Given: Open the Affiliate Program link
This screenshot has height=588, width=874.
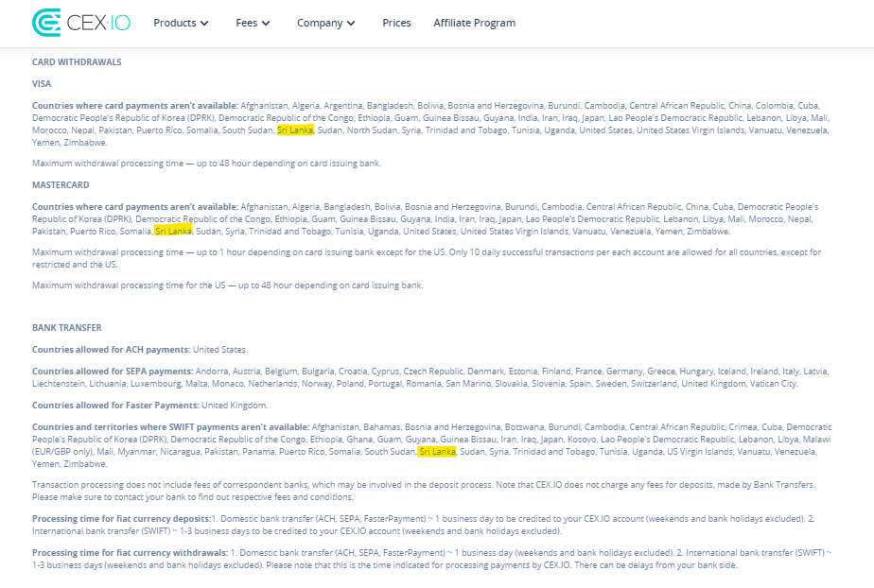Looking at the screenshot, I should click(x=474, y=23).
